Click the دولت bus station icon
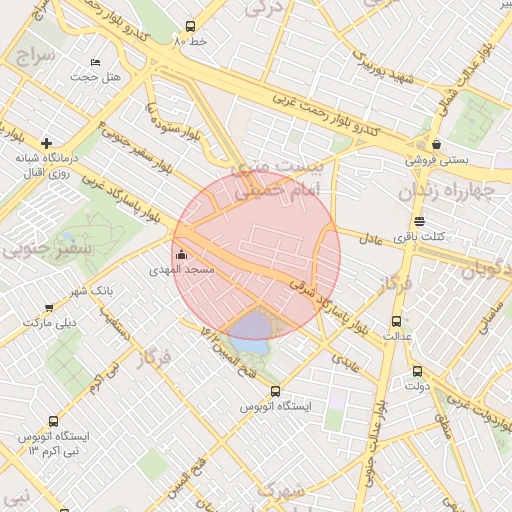 417,371
